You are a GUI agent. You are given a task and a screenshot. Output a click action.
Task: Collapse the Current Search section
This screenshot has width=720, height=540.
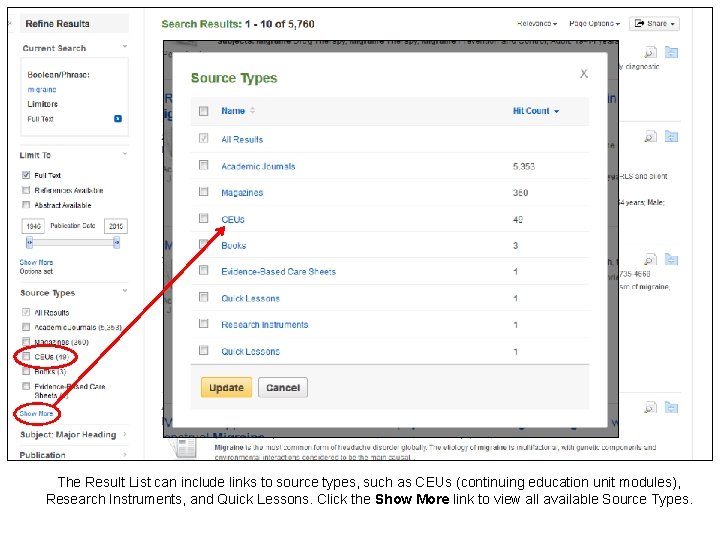124,46
